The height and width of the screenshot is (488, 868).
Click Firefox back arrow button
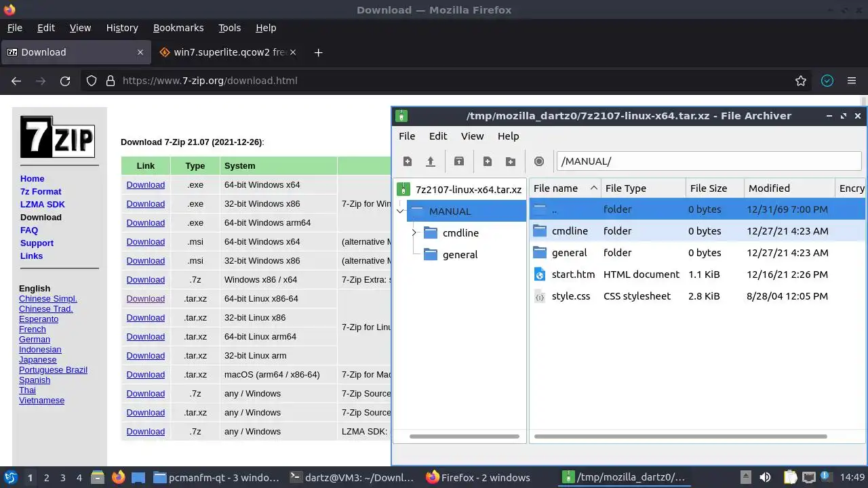(x=16, y=81)
